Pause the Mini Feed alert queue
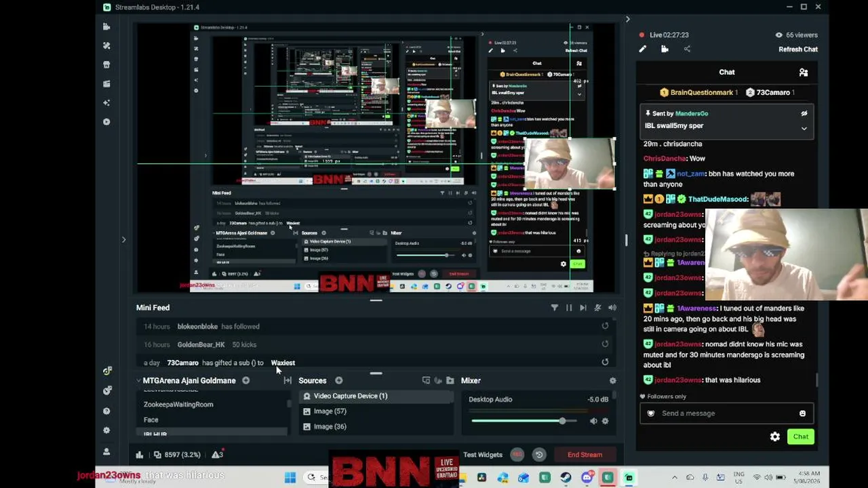 (x=569, y=308)
